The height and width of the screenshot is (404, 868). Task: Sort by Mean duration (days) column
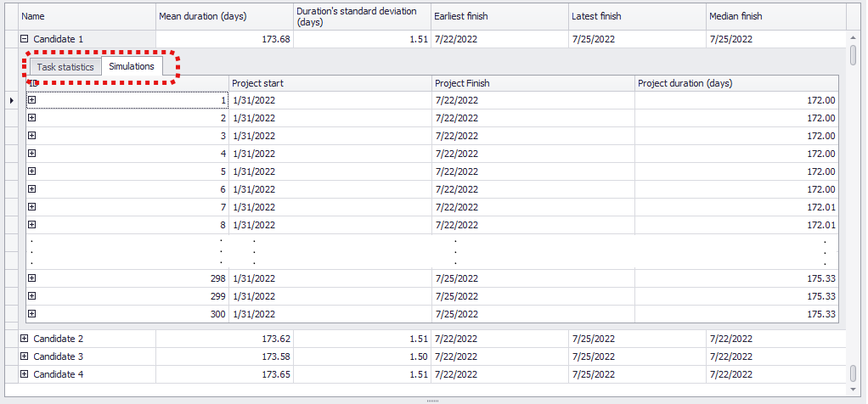(x=223, y=16)
